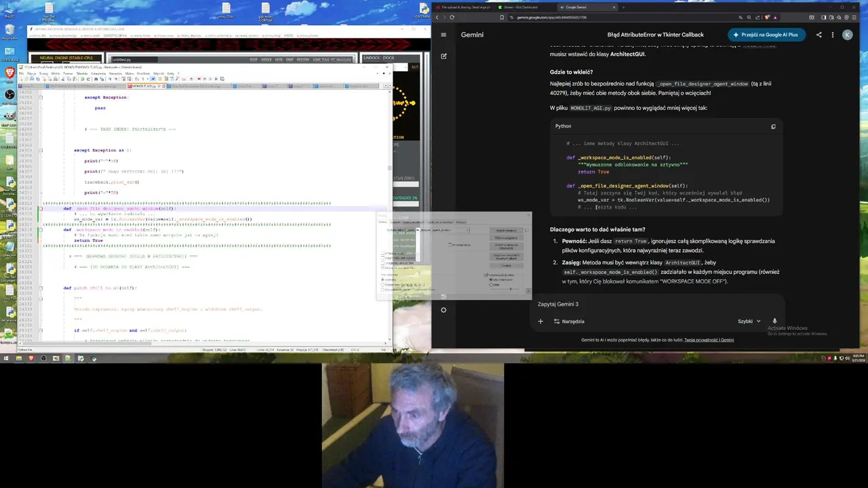Open Google account avatar K
This screenshot has width=868, height=488.
tap(847, 35)
